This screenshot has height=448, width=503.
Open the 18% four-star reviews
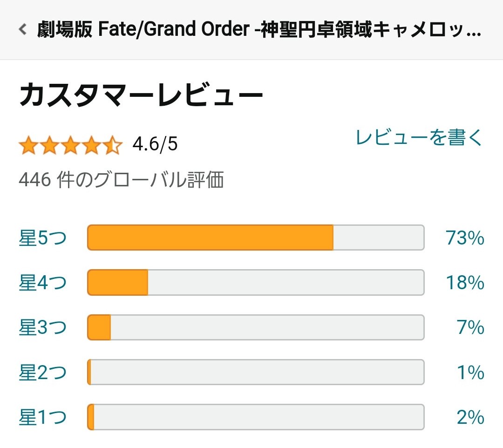[x=465, y=283]
